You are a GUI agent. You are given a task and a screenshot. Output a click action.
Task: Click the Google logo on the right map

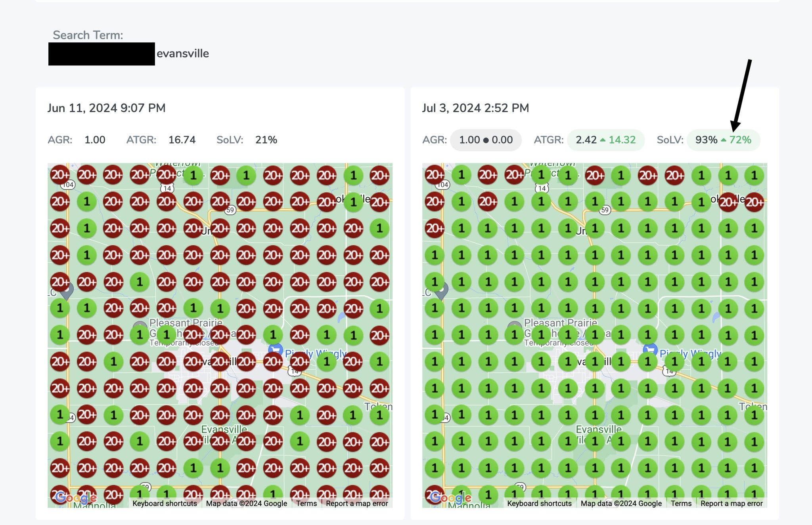point(450,498)
